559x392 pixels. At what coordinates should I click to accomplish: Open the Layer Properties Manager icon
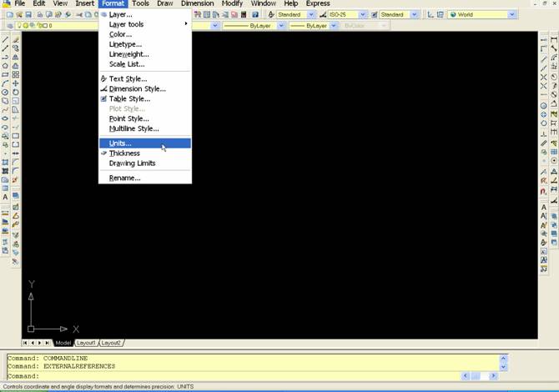[x=10, y=26]
